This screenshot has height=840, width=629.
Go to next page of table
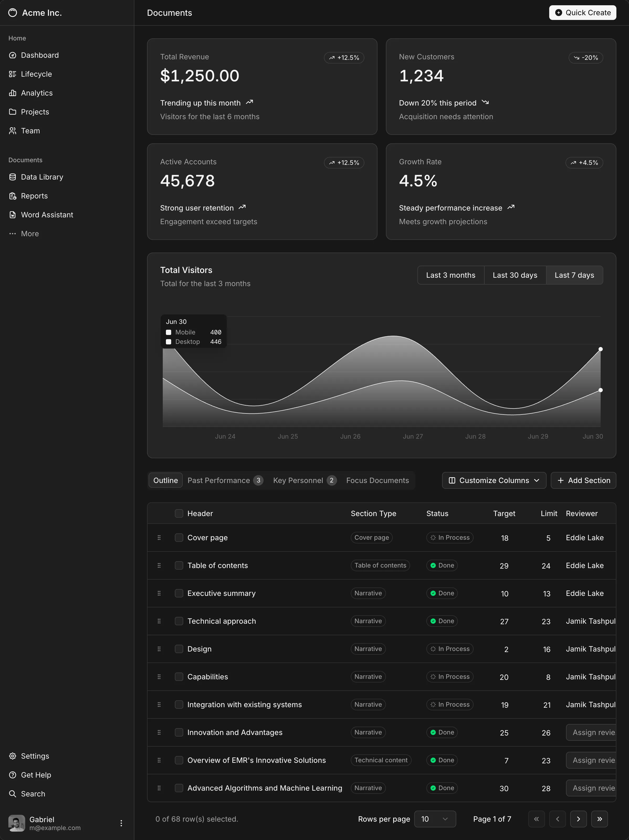pyautogui.click(x=579, y=819)
